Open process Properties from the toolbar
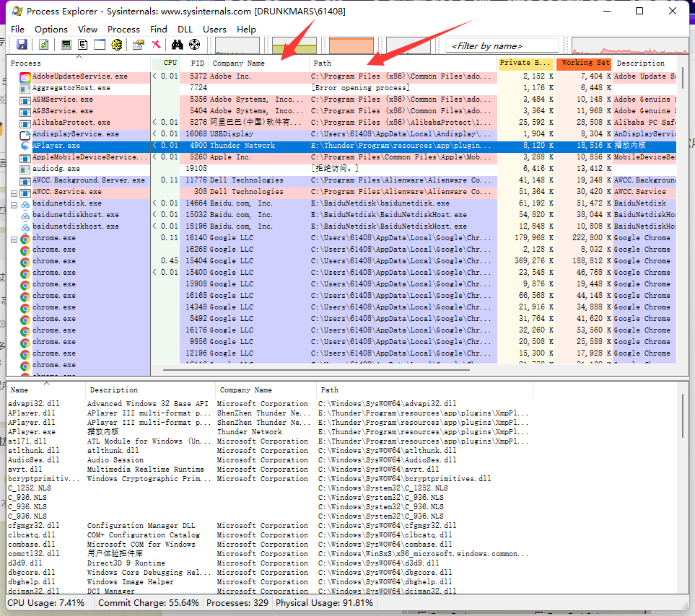Image resolution: width=695 pixels, height=616 pixels. 139,45
